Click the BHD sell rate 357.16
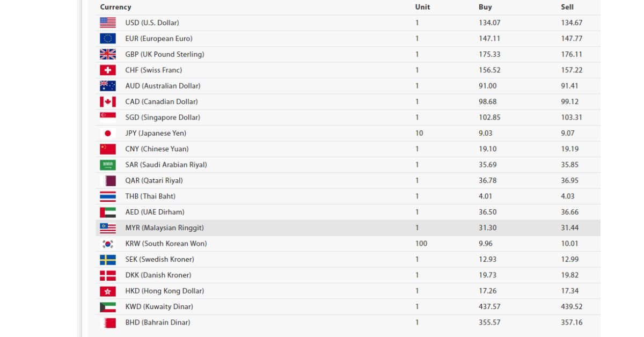 coord(572,323)
